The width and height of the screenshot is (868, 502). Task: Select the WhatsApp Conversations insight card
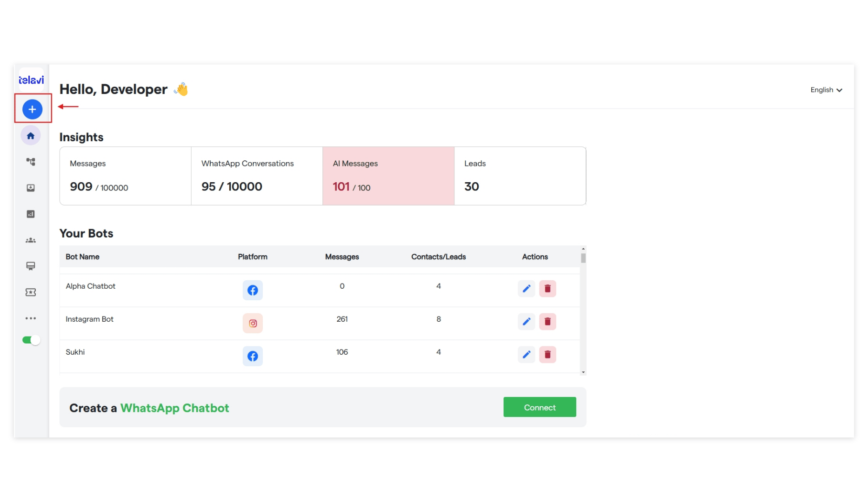257,176
